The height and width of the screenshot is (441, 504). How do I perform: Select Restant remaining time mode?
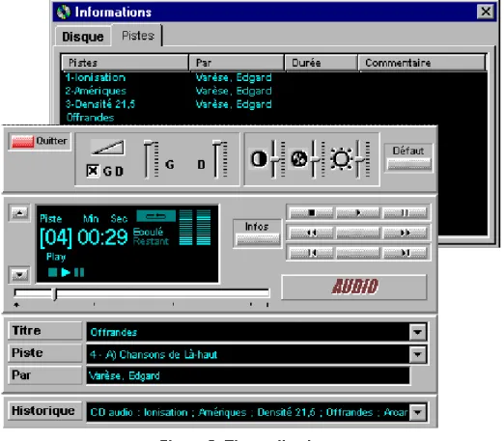click(x=151, y=241)
